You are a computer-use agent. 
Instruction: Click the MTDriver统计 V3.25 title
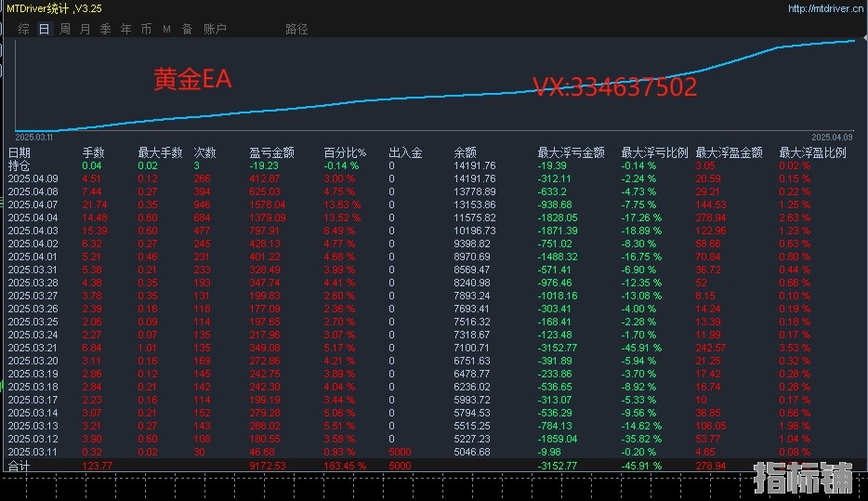coord(54,8)
